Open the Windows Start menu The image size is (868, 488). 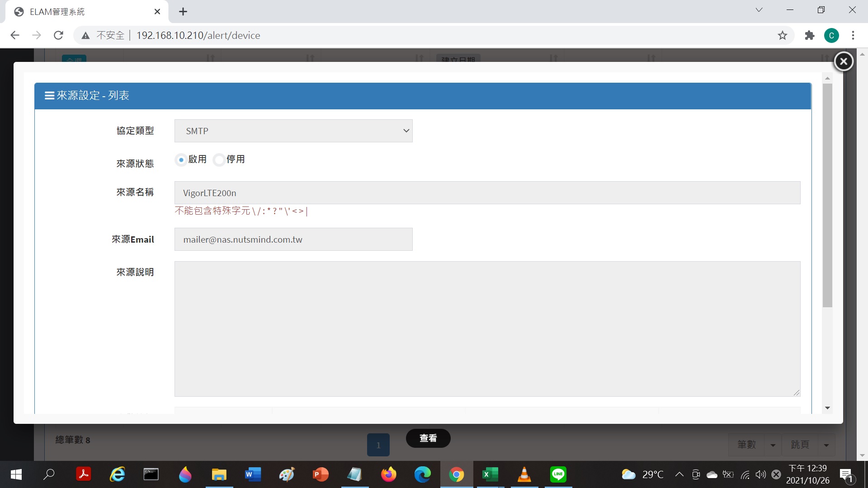[x=16, y=474]
